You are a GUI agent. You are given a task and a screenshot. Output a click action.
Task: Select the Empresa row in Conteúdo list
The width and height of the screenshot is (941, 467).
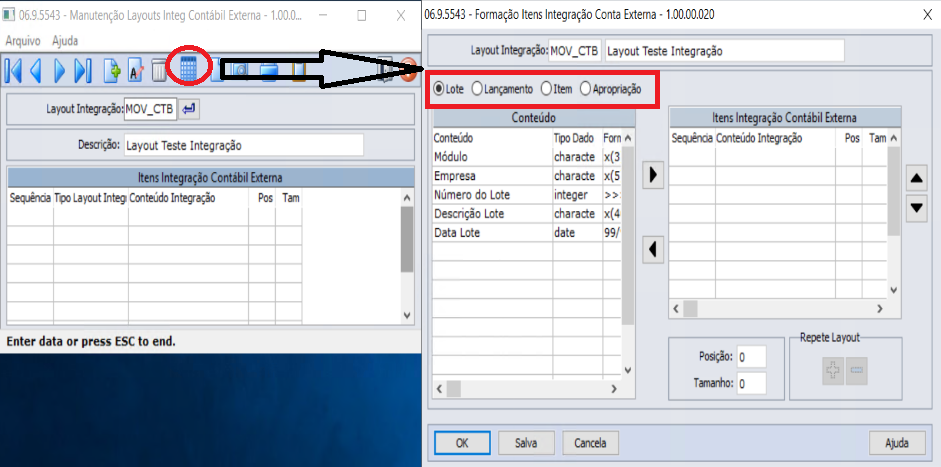click(x=528, y=176)
